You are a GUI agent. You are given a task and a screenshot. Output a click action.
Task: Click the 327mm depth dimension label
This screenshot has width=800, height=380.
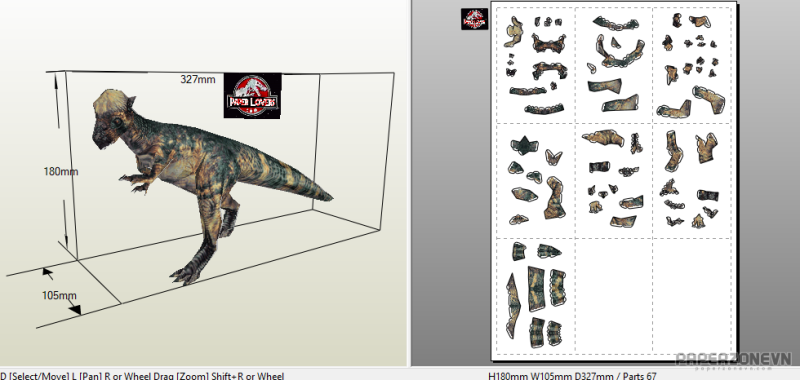(198, 80)
